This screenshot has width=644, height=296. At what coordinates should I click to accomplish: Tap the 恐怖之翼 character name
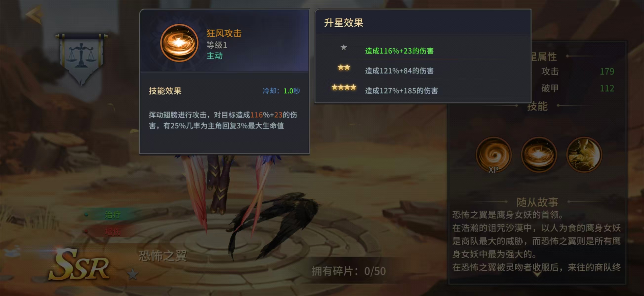tap(163, 256)
